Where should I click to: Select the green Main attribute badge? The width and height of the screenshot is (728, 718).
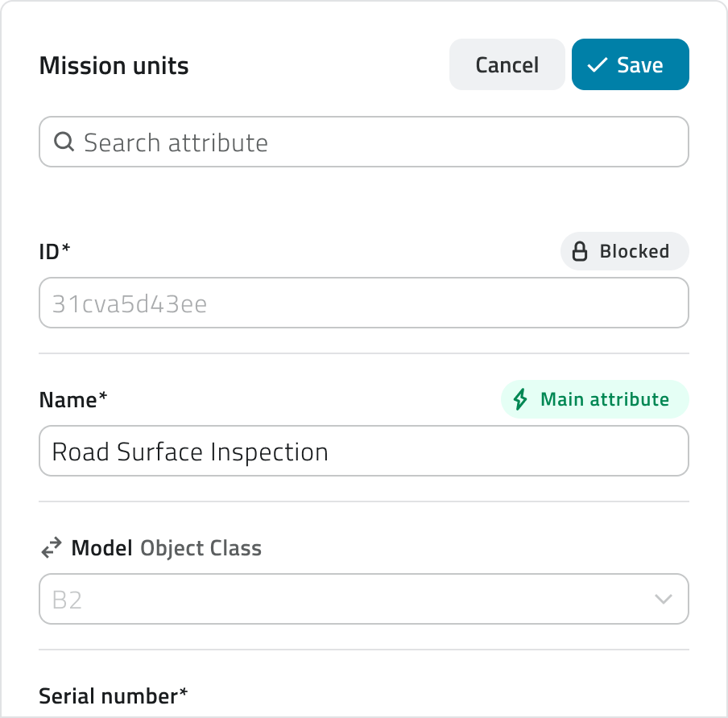point(594,399)
